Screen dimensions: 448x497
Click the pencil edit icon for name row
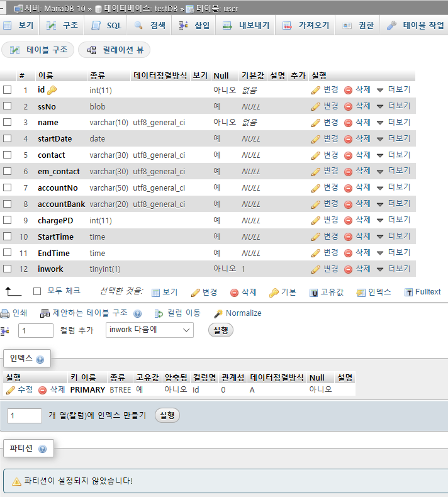click(x=315, y=123)
